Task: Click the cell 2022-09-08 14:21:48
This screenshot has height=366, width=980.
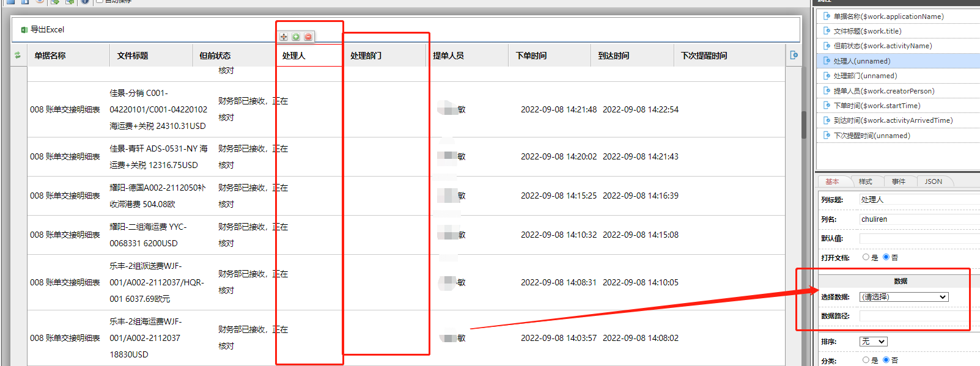Action: 559,109
